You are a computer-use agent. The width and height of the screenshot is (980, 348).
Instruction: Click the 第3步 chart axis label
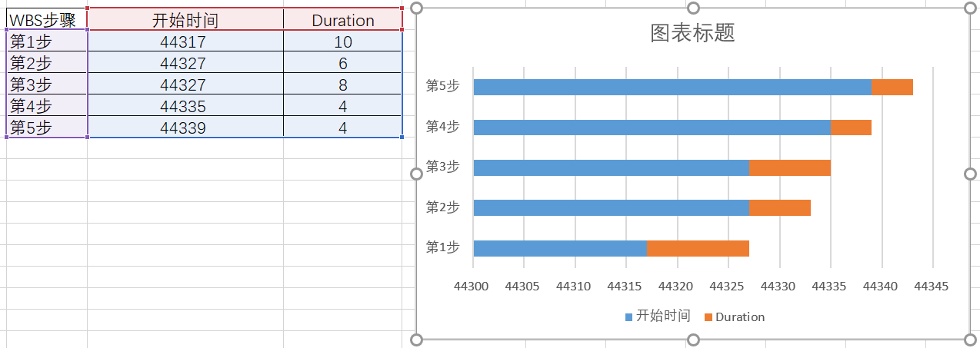(443, 167)
